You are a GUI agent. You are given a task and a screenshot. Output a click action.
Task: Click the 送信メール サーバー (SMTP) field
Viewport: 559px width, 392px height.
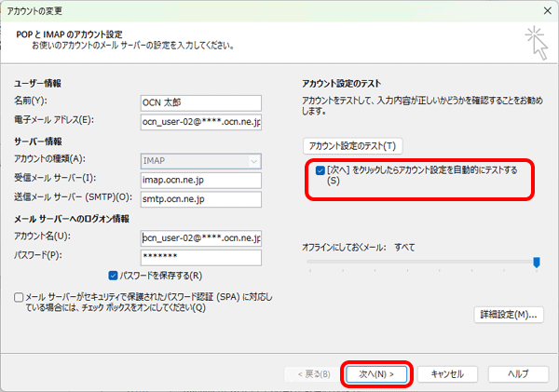click(x=200, y=198)
